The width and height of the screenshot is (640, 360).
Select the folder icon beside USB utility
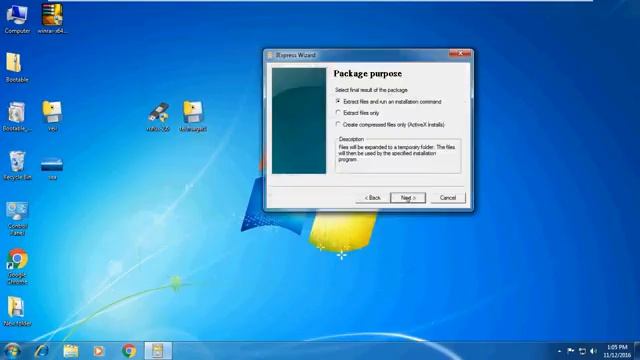[x=193, y=116]
